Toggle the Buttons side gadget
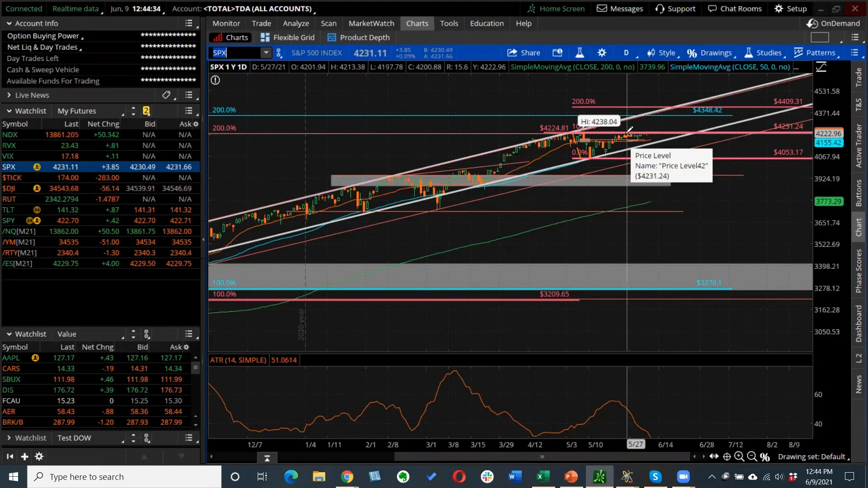 pos(859,193)
